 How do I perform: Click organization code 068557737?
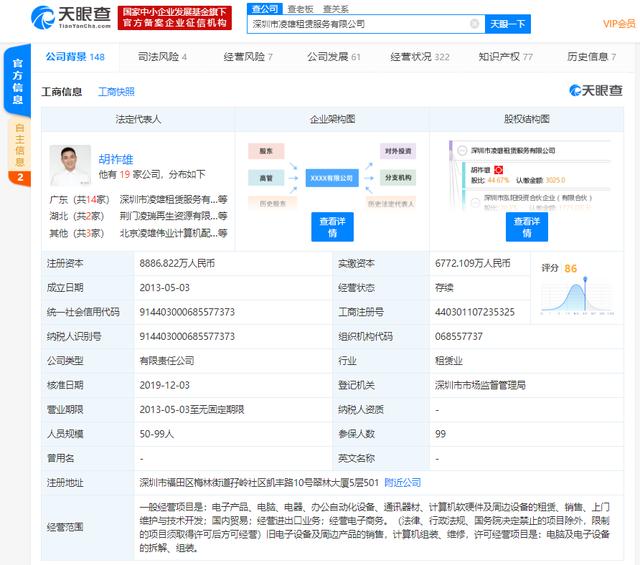(459, 336)
